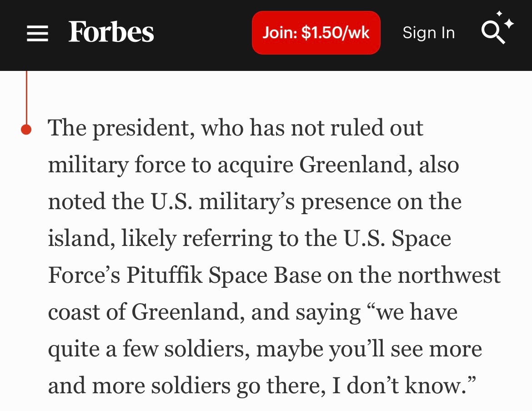
Task: Click the word "quite" in the quote
Action: coord(73,350)
